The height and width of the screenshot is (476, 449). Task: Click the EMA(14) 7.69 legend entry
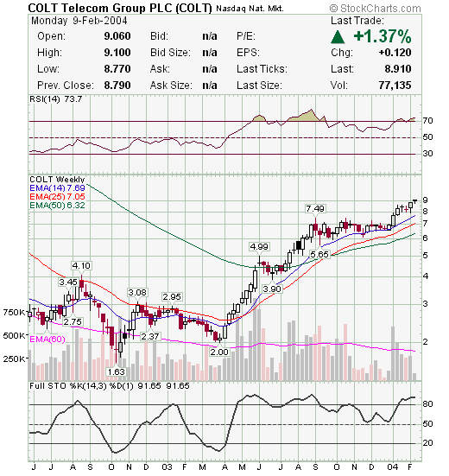[x=57, y=188]
